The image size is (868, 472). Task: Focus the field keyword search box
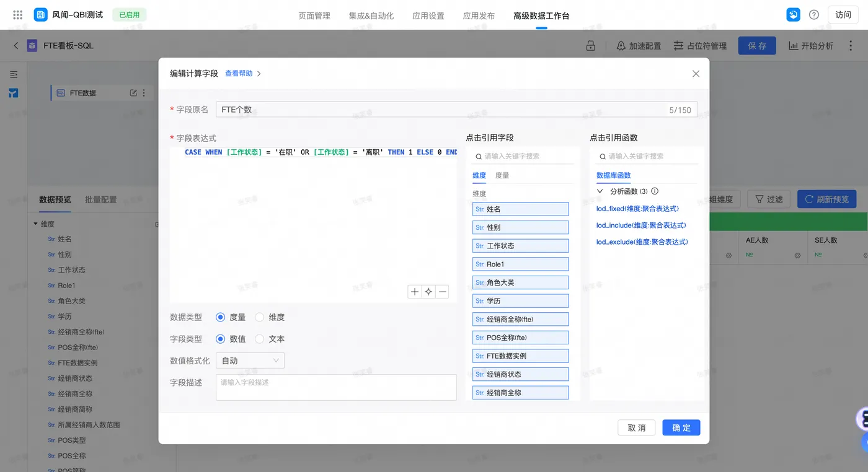[523, 156]
